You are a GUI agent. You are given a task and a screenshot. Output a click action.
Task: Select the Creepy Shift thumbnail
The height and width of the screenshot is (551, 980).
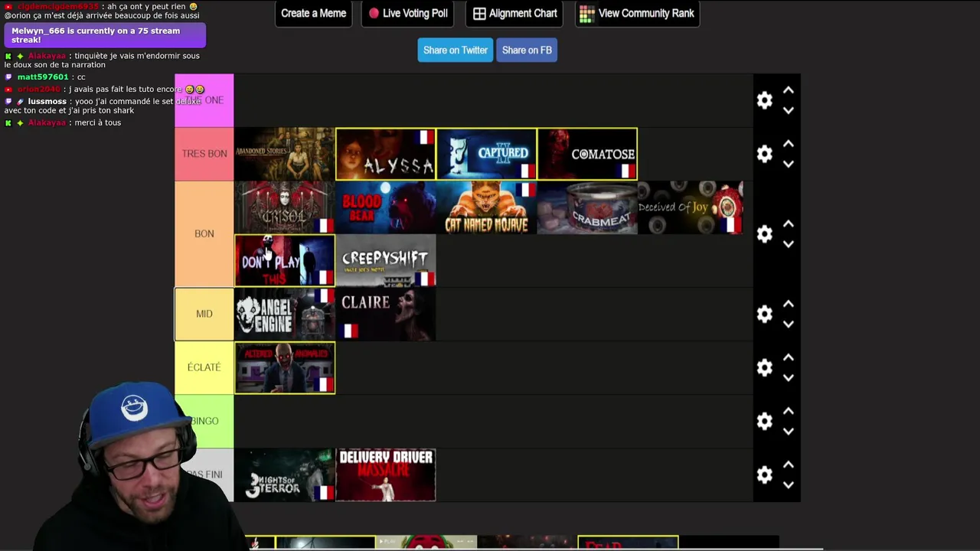386,261
